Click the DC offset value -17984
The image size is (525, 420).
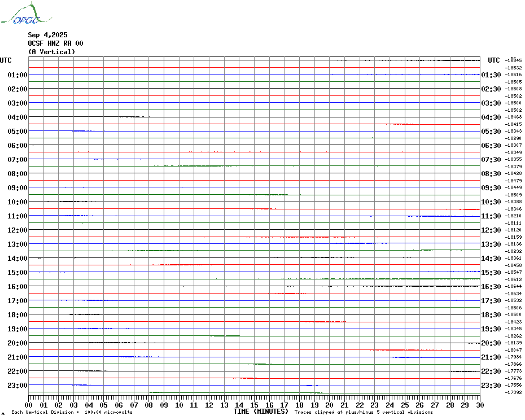(x=513, y=357)
